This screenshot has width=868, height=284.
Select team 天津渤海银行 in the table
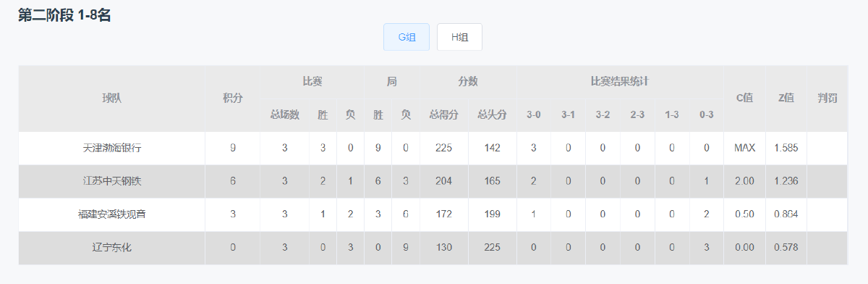click(x=112, y=148)
